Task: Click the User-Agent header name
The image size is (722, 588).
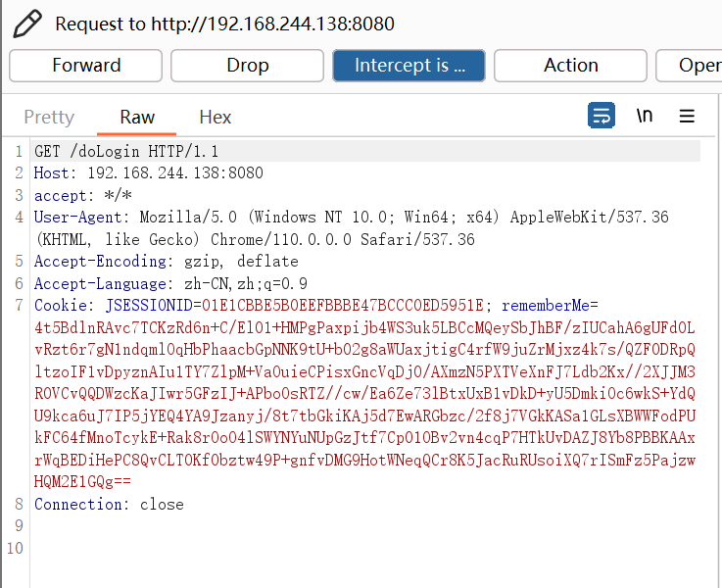Action: 77,217
